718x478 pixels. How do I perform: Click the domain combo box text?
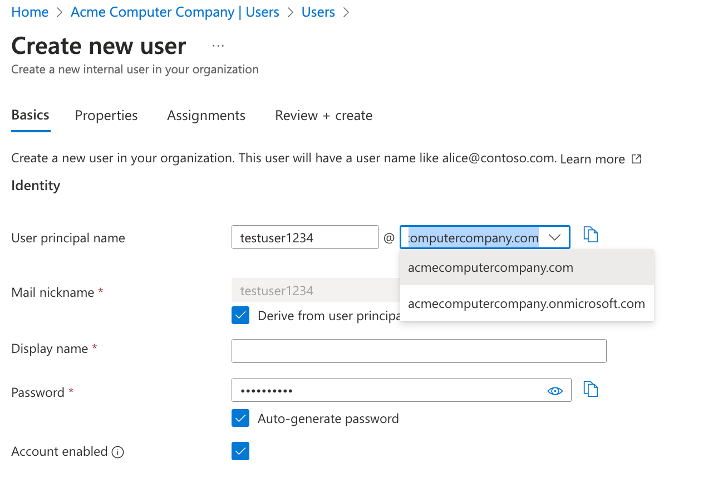pyautogui.click(x=473, y=238)
